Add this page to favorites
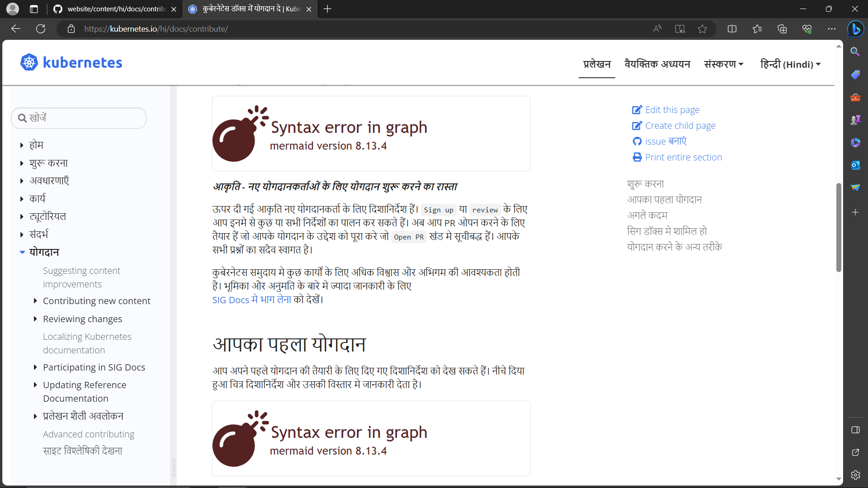 pyautogui.click(x=702, y=28)
